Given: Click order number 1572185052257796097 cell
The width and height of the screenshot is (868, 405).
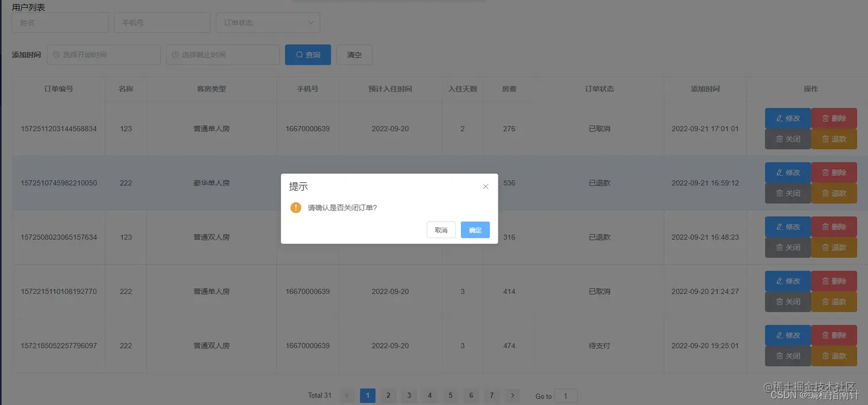Looking at the screenshot, I should click(59, 345).
